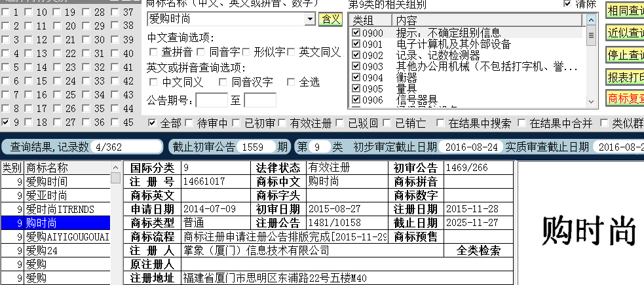Image resolution: width=644 pixels, height=285 pixels.
Task: Enable the 查拼音 option
Action: (153, 52)
